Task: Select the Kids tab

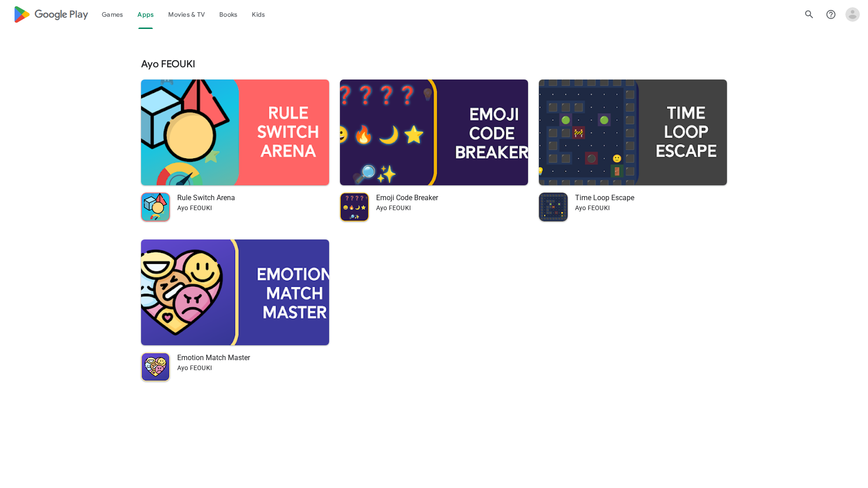Action: pos(258,14)
